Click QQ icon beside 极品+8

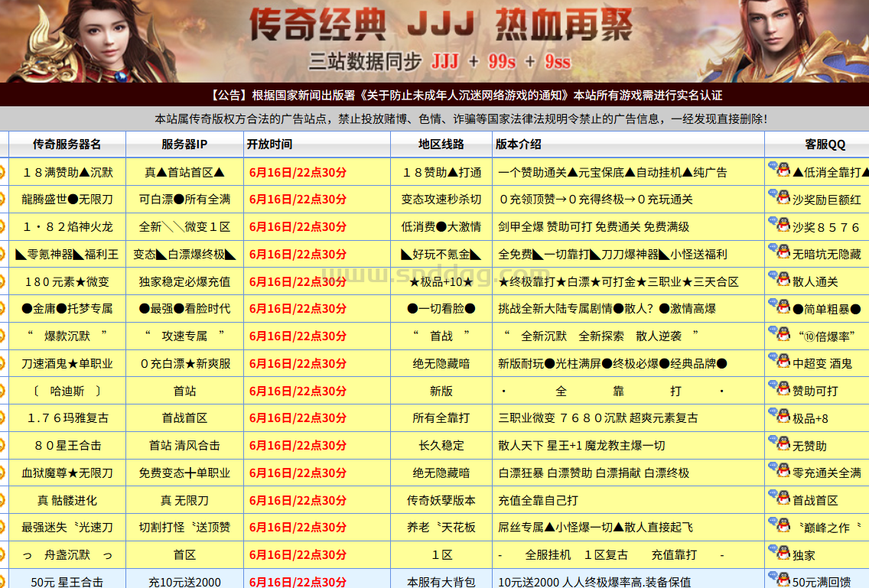click(779, 415)
